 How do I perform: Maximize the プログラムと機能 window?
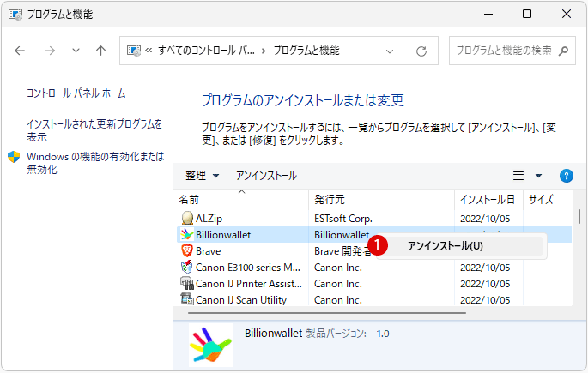pyautogui.click(x=527, y=15)
